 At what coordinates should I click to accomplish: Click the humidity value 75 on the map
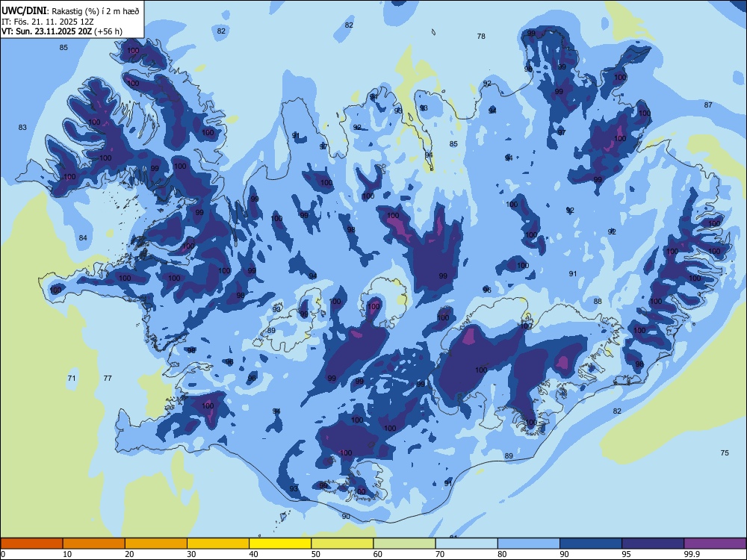point(725,453)
